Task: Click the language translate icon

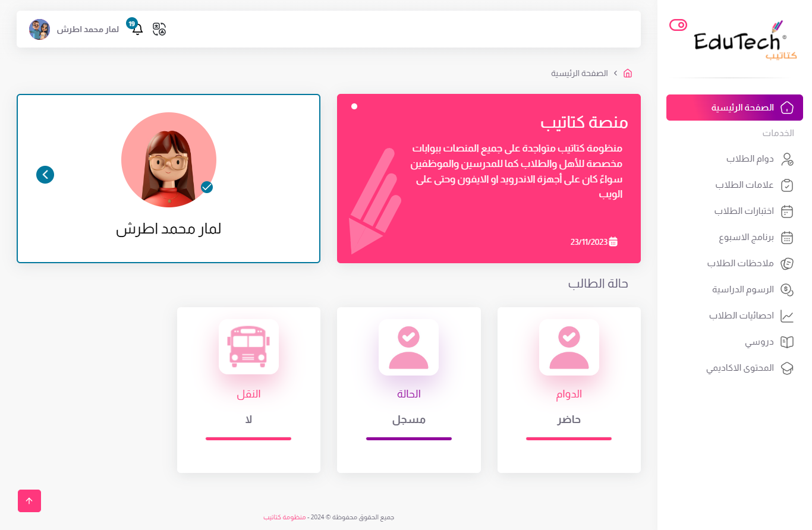Action: (x=159, y=29)
